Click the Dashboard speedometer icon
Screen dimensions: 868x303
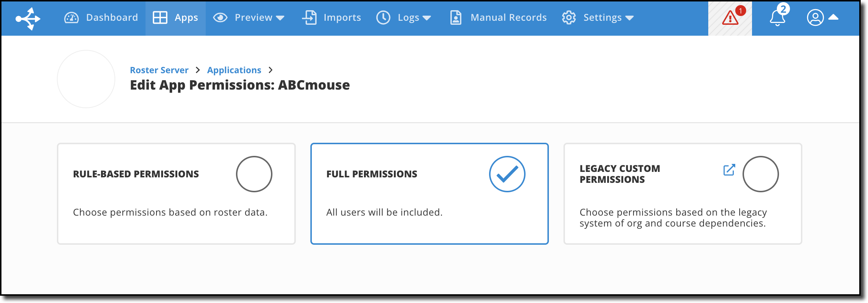(x=71, y=17)
